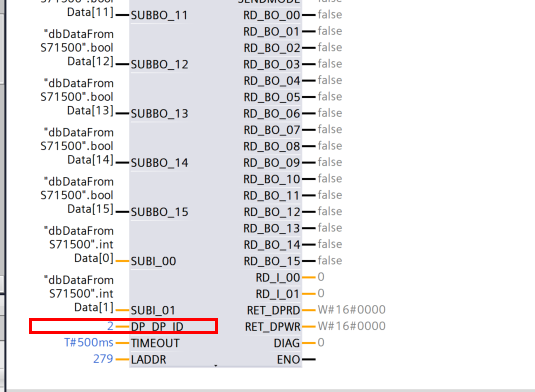The width and height of the screenshot is (535, 392).
Task: Click the RD_BO_04 output label
Action: click(272, 81)
